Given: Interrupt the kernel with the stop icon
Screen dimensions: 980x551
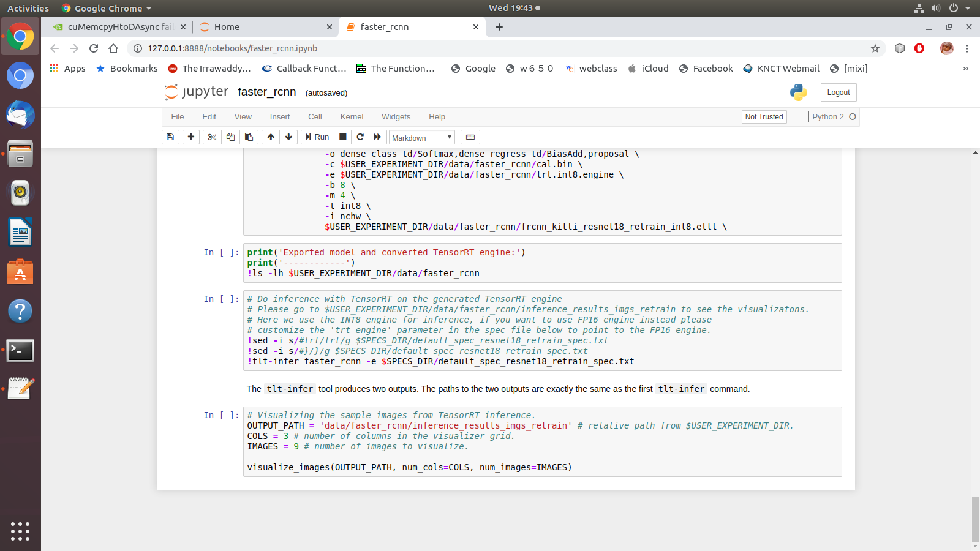Looking at the screenshot, I should (x=343, y=137).
